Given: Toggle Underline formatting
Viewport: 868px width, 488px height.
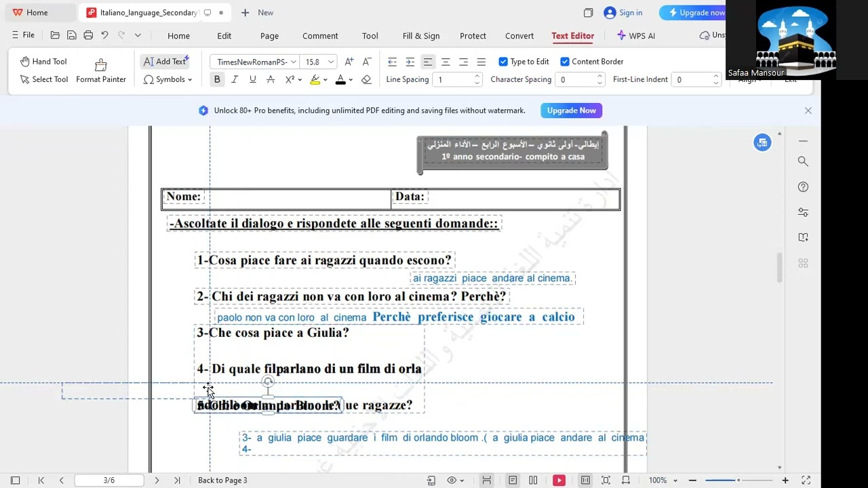Looking at the screenshot, I should coord(252,79).
